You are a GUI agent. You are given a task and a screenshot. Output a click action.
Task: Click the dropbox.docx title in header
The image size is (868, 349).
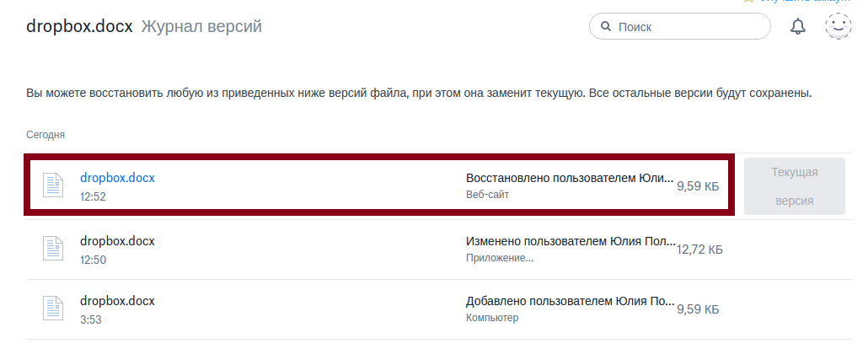pyautogui.click(x=79, y=27)
